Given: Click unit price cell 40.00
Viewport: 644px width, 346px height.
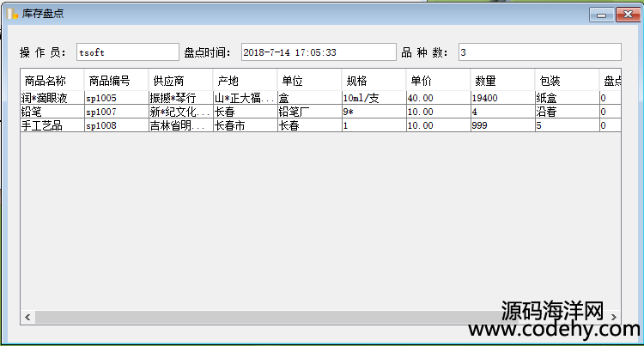Looking at the screenshot, I should (438, 98).
